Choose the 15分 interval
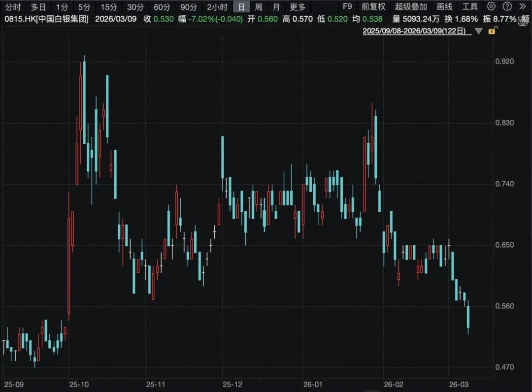The image size is (532, 392). [x=109, y=7]
